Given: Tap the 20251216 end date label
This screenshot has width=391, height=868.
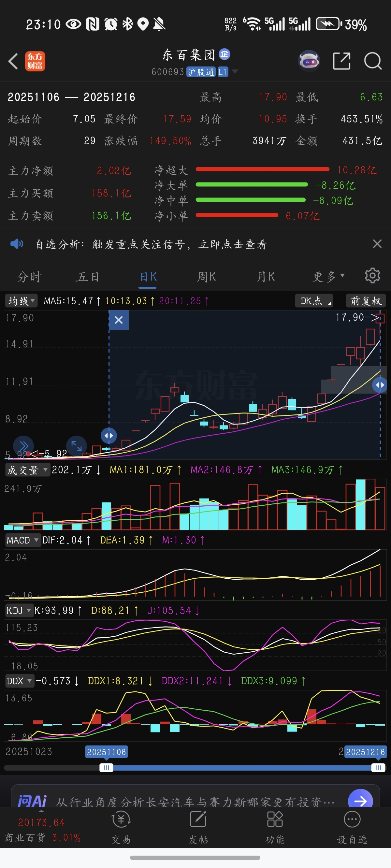Looking at the screenshot, I should point(365,752).
